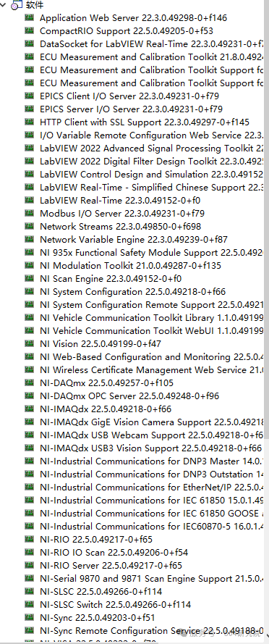The width and height of the screenshot is (269, 644).
Task: Select NI Vehicle Communication Toolkit WebUI
Action: click(x=152, y=330)
